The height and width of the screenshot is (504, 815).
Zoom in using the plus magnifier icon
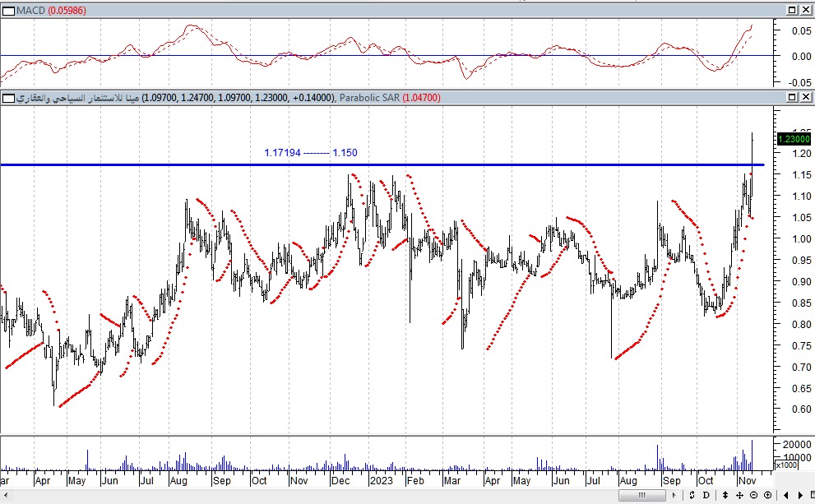tap(766, 495)
